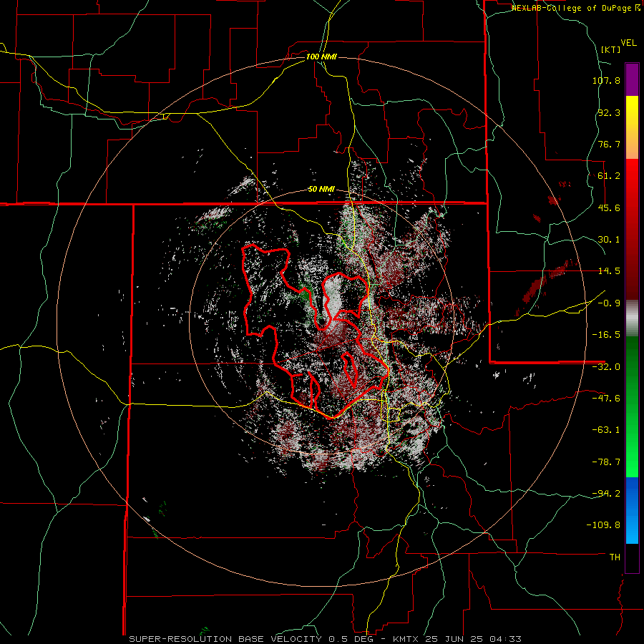Screen dimensions: 644x644
Task: Click the 14.5 legend value
Action: click(609, 271)
